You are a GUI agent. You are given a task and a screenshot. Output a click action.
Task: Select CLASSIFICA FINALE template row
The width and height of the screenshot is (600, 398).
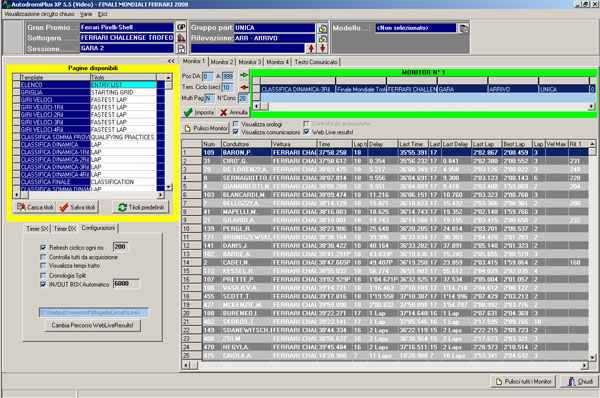click(x=88, y=182)
